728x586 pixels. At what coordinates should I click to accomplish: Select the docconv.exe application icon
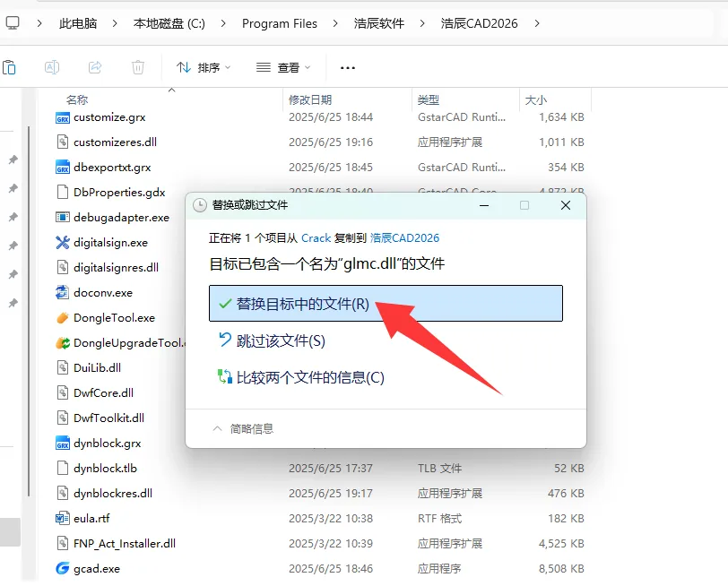point(62,293)
